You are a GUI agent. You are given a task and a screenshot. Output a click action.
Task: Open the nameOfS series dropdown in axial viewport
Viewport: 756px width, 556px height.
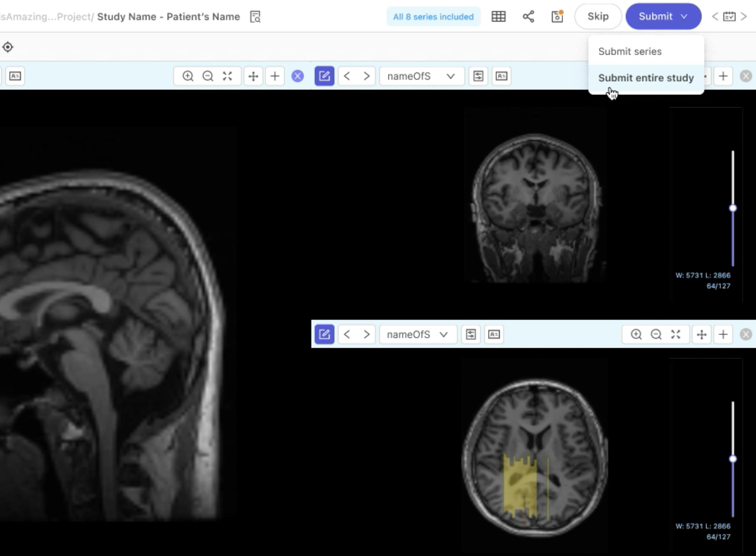(x=418, y=334)
